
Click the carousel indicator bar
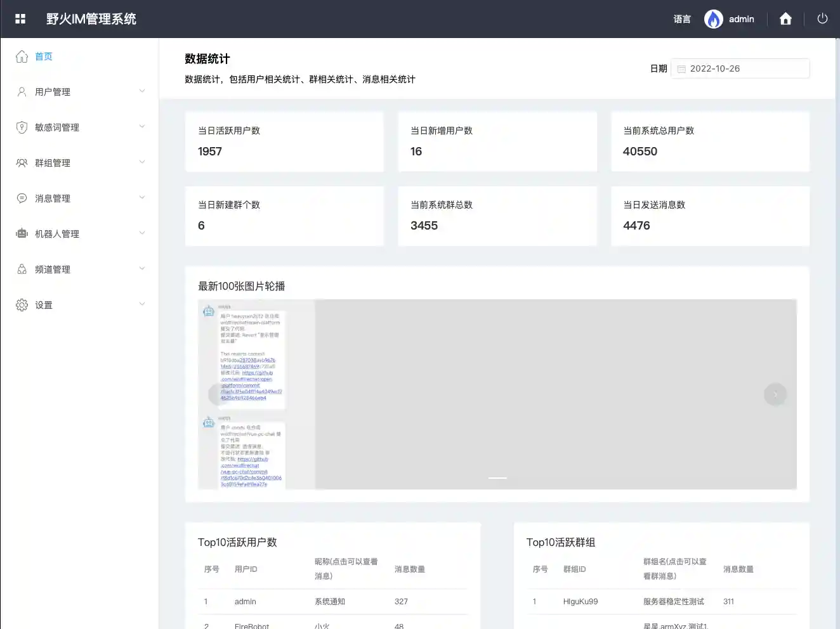click(497, 477)
